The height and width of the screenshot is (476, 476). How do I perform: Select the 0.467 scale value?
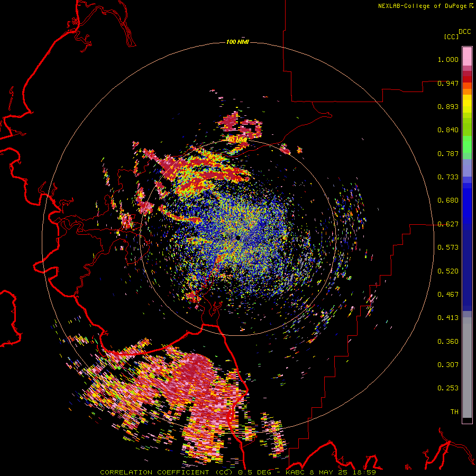pos(448,295)
